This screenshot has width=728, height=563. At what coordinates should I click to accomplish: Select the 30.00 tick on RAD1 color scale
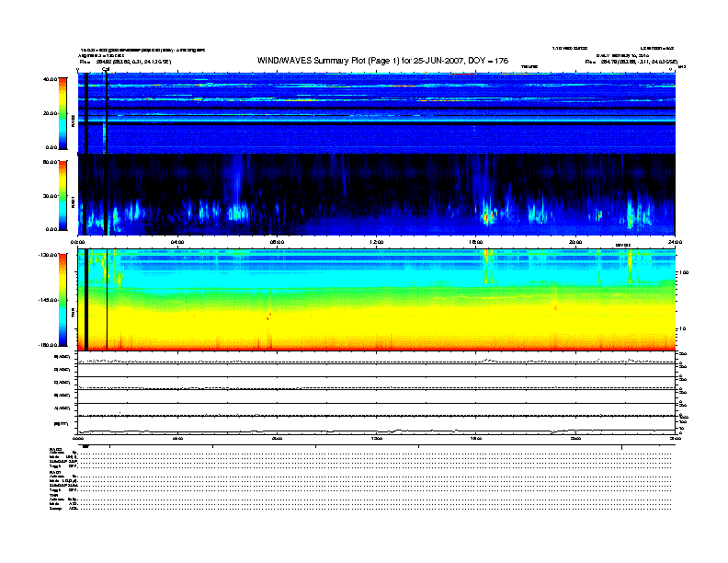[x=51, y=196]
